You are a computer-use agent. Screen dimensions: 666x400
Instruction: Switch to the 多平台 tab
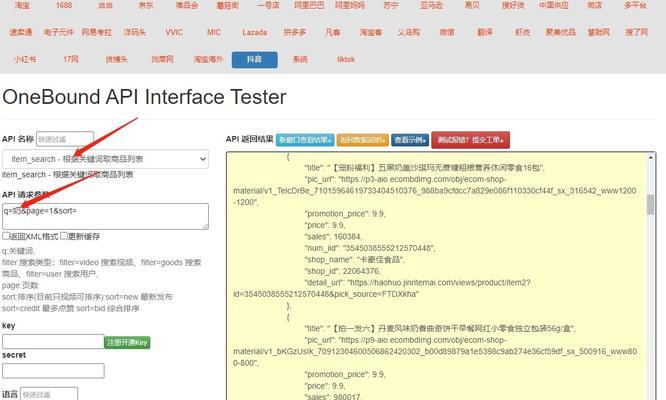pyautogui.click(x=635, y=5)
